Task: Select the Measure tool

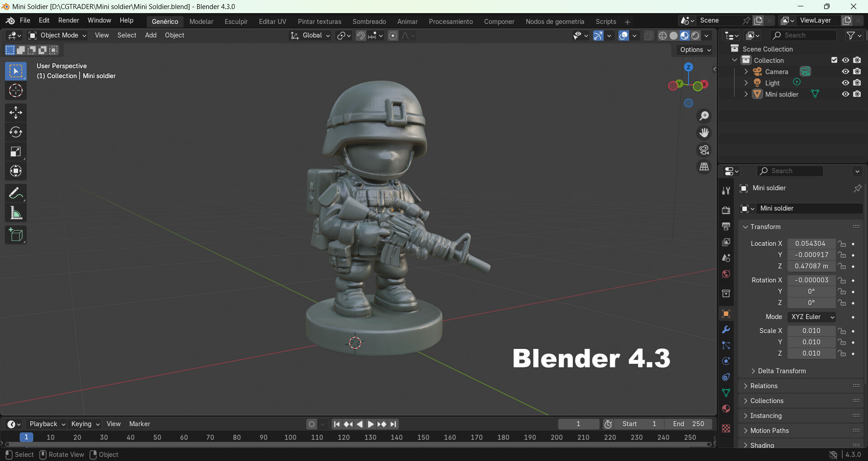Action: coord(16,213)
